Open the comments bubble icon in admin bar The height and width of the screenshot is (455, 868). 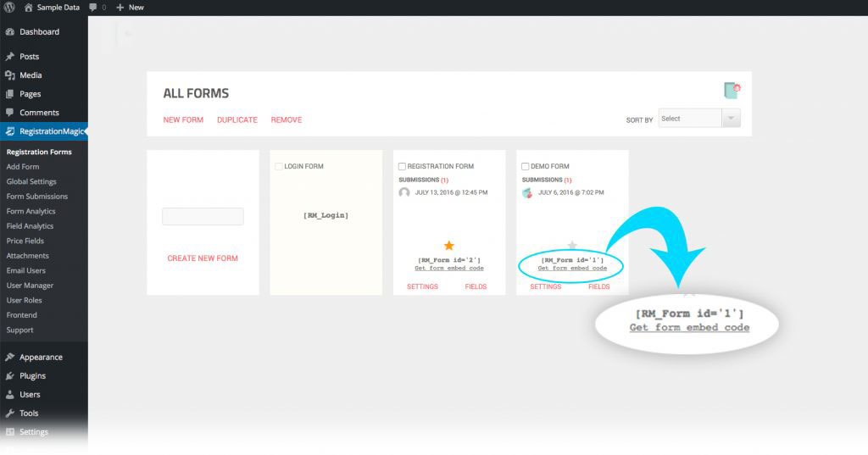[93, 7]
